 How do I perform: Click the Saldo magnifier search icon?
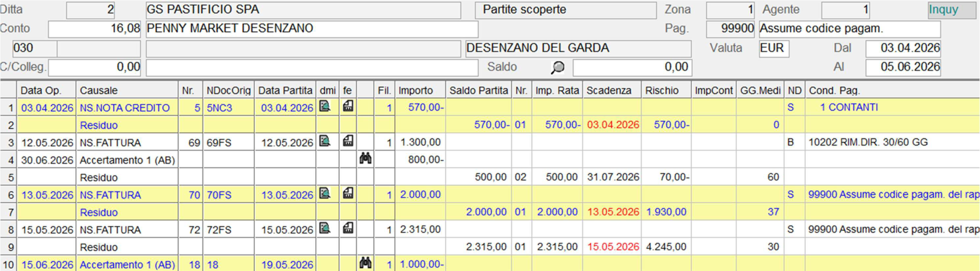pyautogui.click(x=558, y=68)
